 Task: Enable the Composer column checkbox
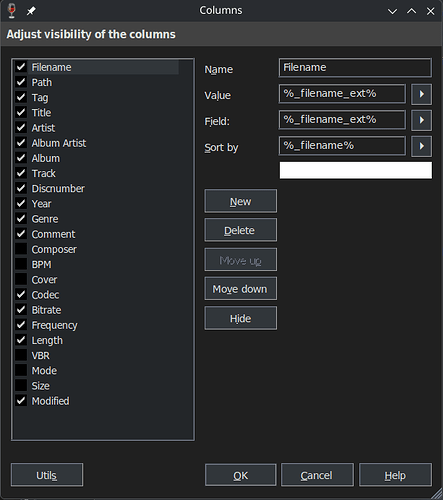pyautogui.click(x=21, y=249)
